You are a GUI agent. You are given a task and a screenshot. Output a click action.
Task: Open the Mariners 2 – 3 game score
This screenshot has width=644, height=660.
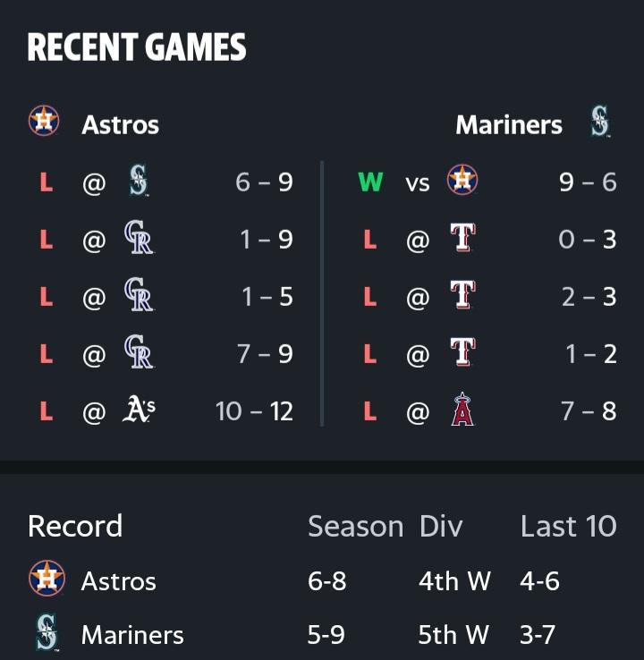coord(589,297)
